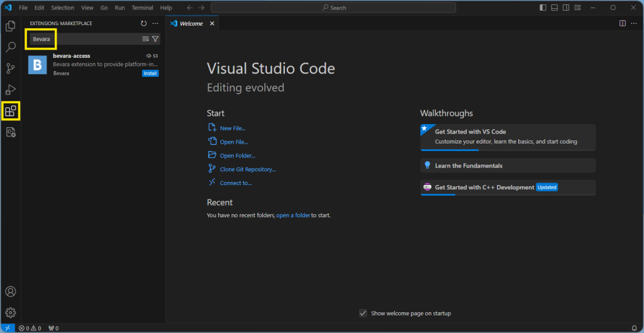Open Run and Debug view
Screen dimensions: 644x333
pos(11,89)
